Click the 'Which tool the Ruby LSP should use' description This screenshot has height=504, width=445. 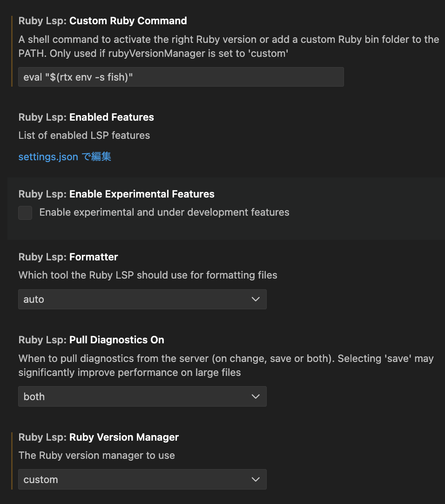point(148,275)
